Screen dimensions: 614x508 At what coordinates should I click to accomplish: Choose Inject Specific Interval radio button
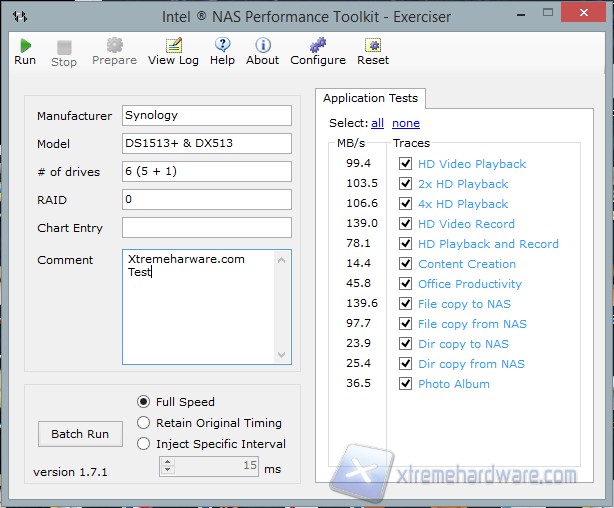coord(144,444)
